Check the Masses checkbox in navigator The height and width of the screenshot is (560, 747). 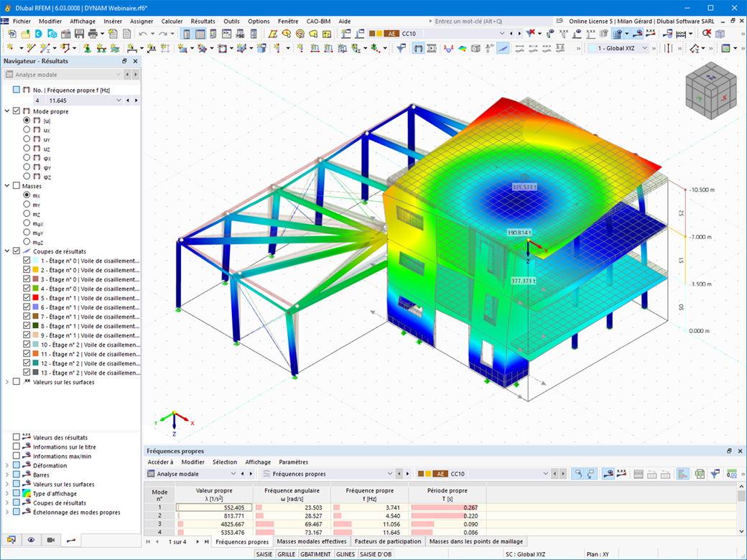(x=16, y=185)
